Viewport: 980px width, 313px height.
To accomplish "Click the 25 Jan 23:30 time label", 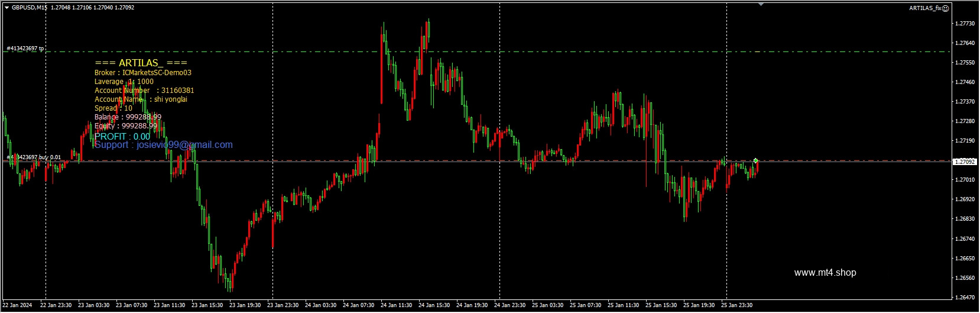I will (x=737, y=306).
